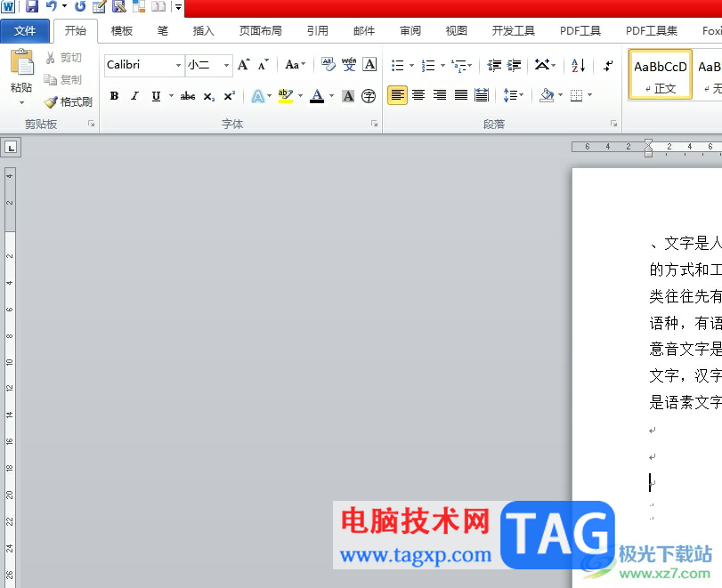Switch to the 视图 tab
This screenshot has width=722, height=588.
(457, 31)
